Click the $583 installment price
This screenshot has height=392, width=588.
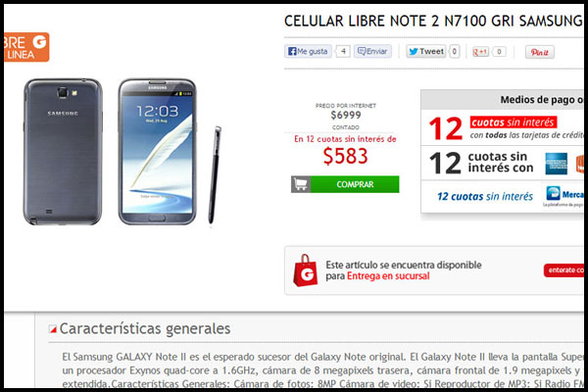pyautogui.click(x=345, y=156)
